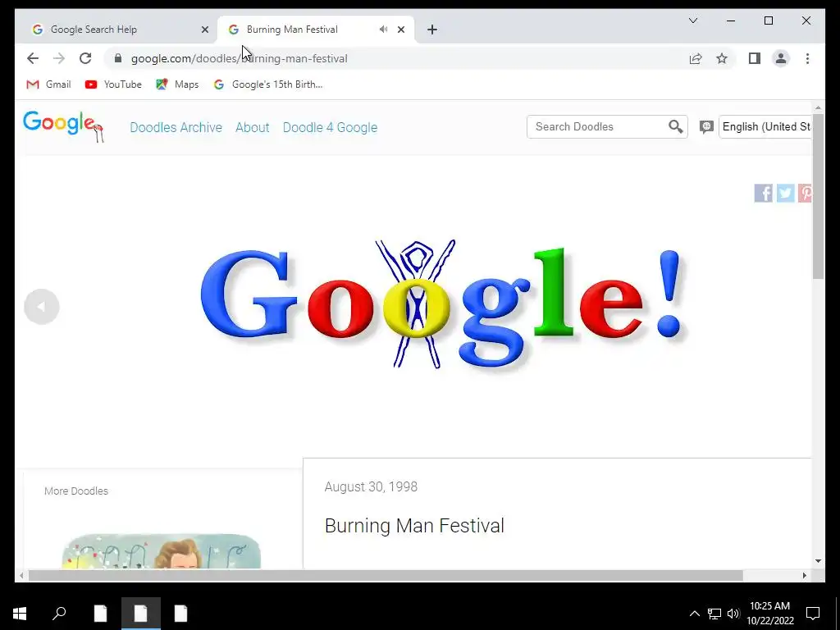Open Google's 15th Birth... bookmark
This screenshot has width=840, height=630.
[268, 84]
